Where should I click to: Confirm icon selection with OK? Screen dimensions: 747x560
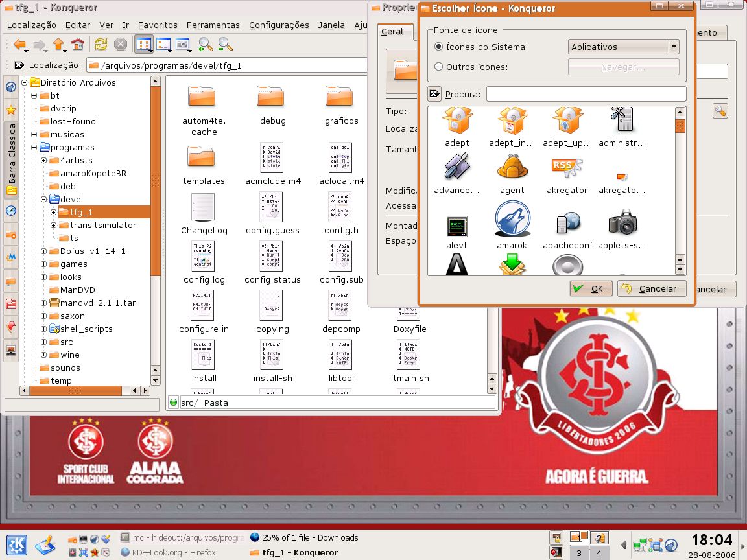point(591,288)
